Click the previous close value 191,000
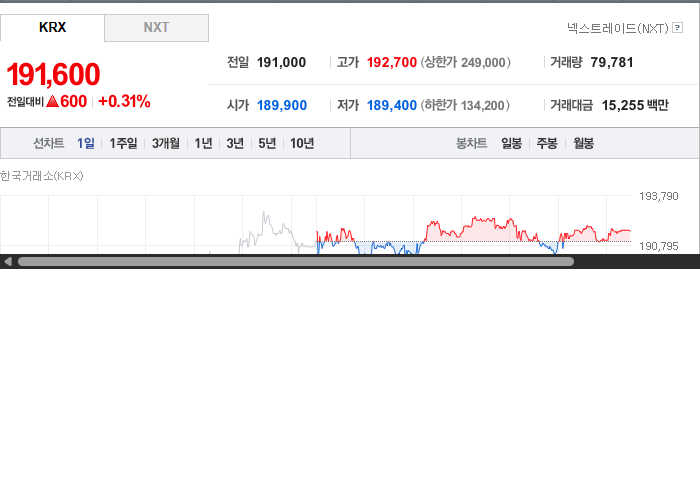700x490 pixels. click(281, 62)
